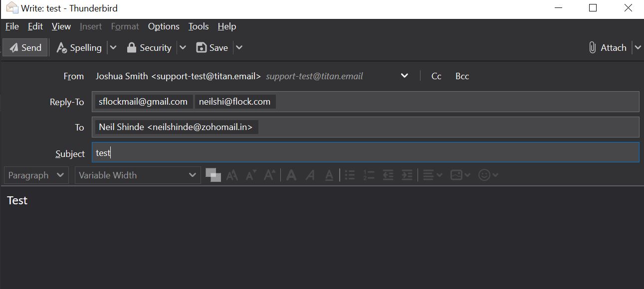Toggle underline text formatting
Screen dimensions: 644x289
(329, 175)
